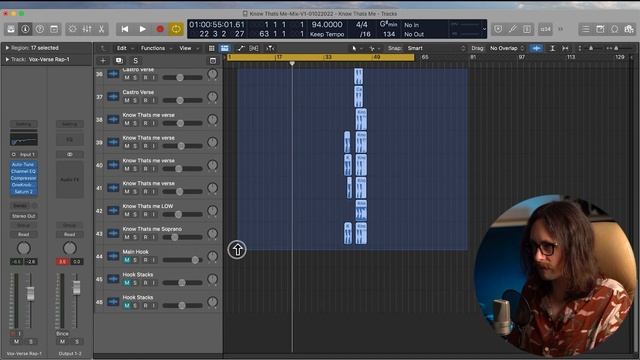Click the Count-in 1234 button
The width and height of the screenshot is (640, 360).
(545, 29)
